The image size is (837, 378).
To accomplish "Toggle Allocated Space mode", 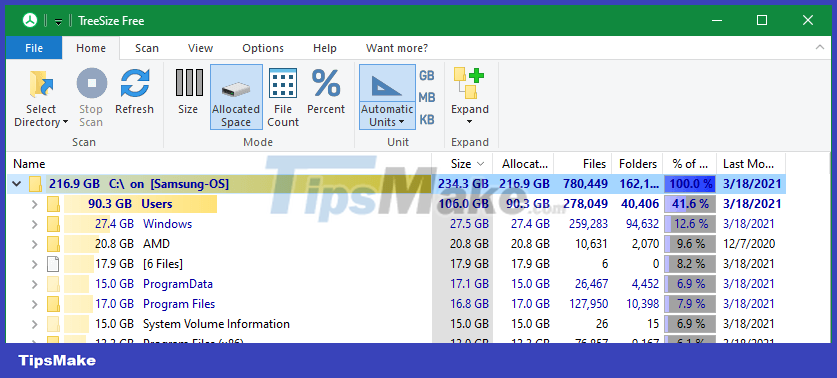I will (236, 97).
